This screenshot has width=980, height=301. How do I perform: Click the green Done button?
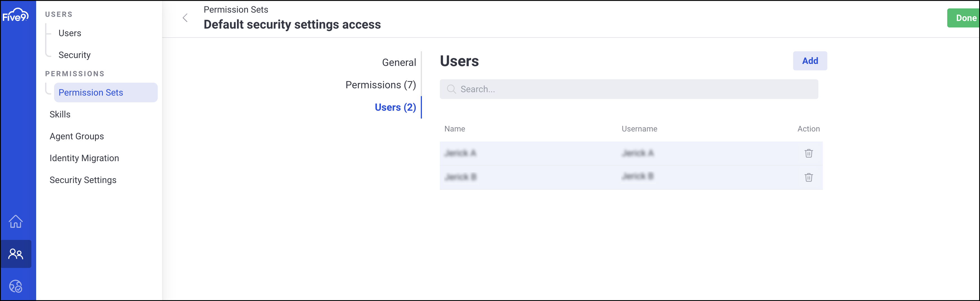[x=964, y=18]
